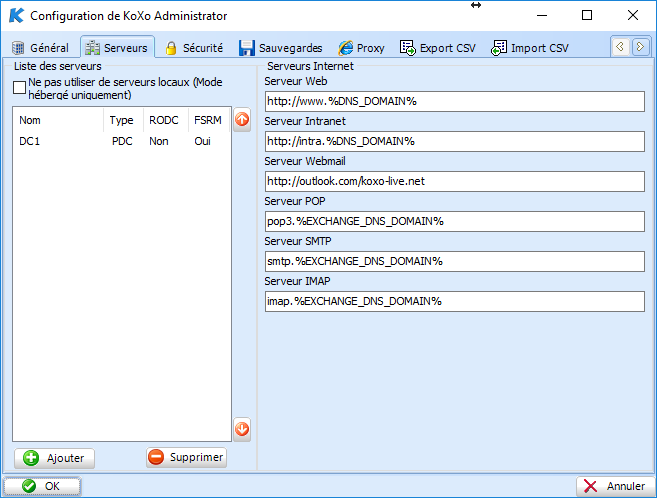Click the Nom column header
Image resolution: width=657 pixels, height=498 pixels.
click(58, 120)
